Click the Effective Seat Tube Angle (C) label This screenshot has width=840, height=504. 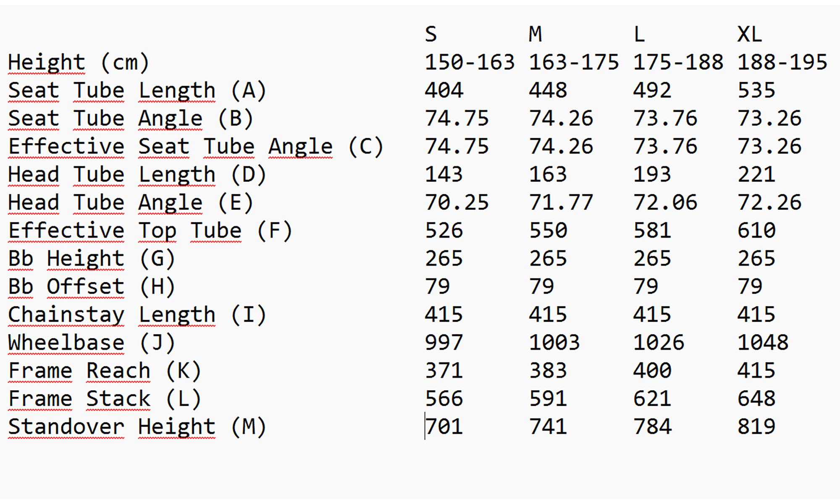(x=196, y=147)
